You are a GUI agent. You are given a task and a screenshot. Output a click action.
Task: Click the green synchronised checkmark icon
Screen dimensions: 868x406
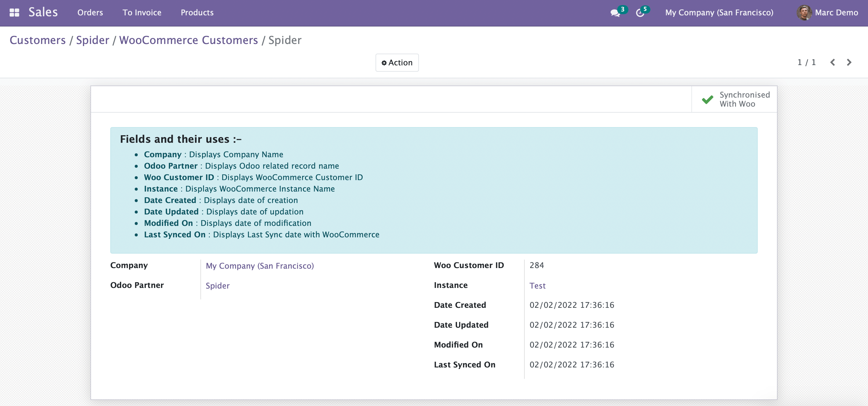click(x=707, y=100)
